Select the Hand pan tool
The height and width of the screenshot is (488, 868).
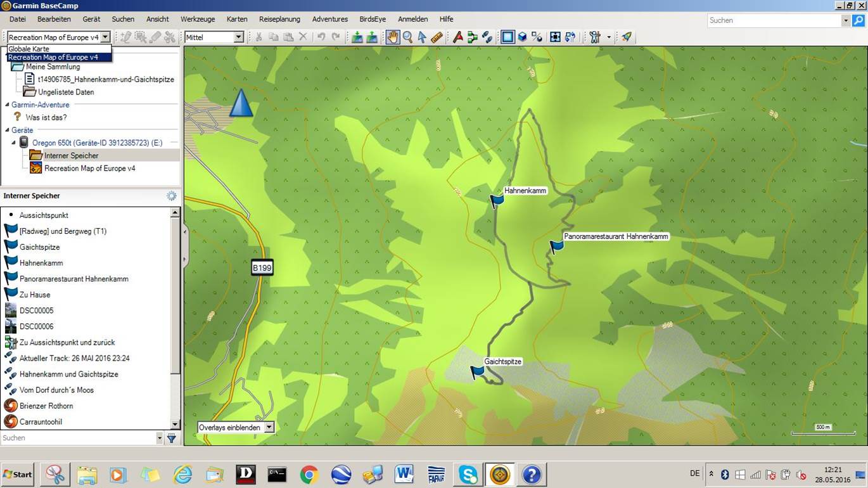[392, 37]
